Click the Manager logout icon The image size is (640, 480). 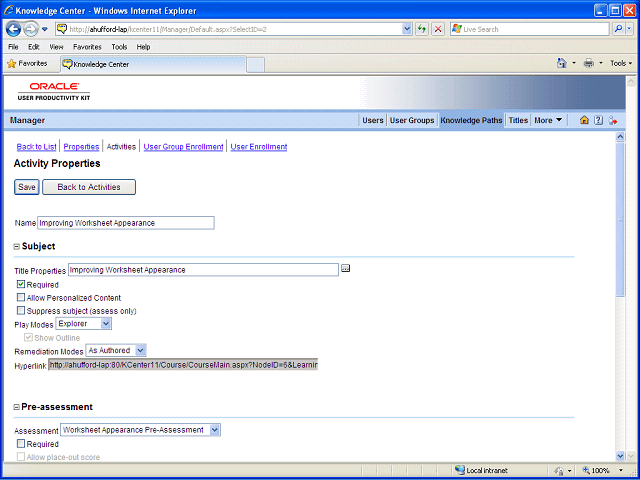613,120
